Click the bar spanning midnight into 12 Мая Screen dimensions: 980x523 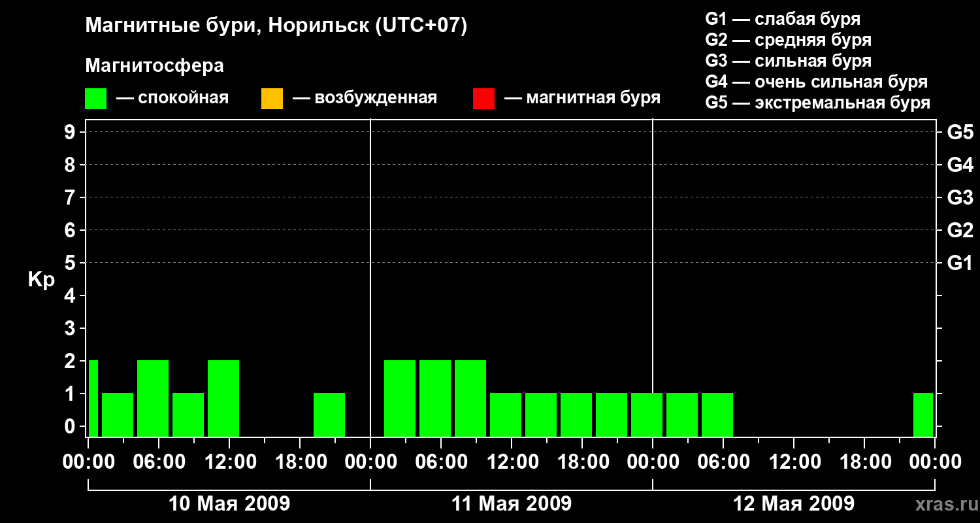pyautogui.click(x=647, y=414)
